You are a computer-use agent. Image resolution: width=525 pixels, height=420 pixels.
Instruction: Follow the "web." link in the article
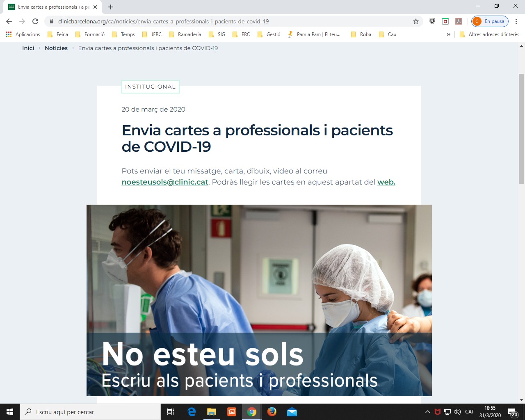(386, 182)
